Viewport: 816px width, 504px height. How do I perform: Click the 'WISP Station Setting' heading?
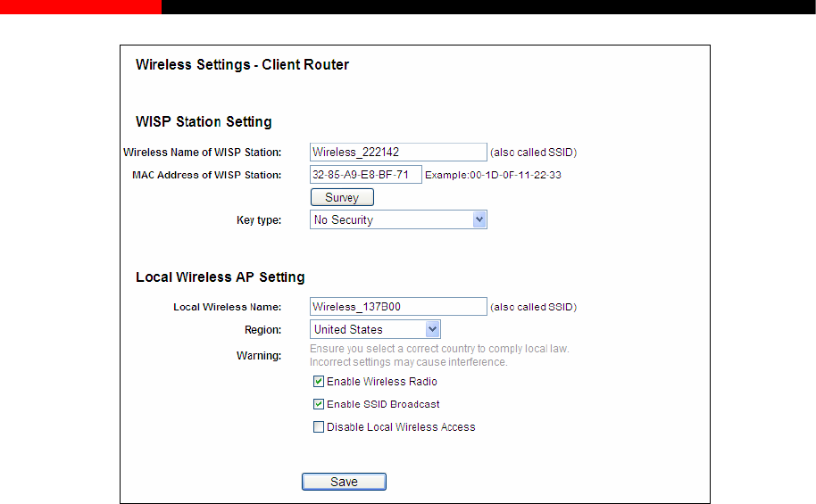pyautogui.click(x=204, y=121)
